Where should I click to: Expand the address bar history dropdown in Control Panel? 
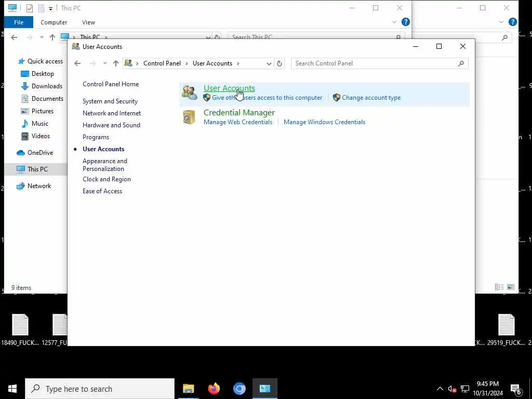tap(269, 63)
